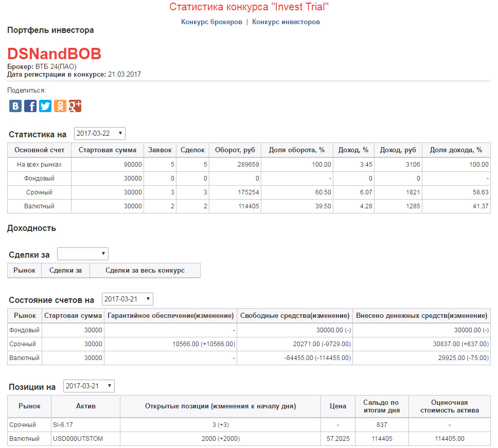Click the Сделки за весь конкурс header
This screenshot has width=498, height=448.
coord(145,271)
